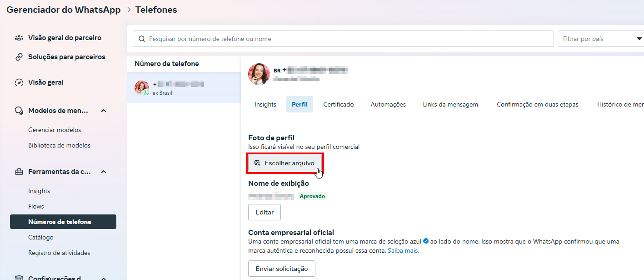Image resolution: width=644 pixels, height=280 pixels.
Task: Open the Histórico de mensagens tab
Action: 620,104
